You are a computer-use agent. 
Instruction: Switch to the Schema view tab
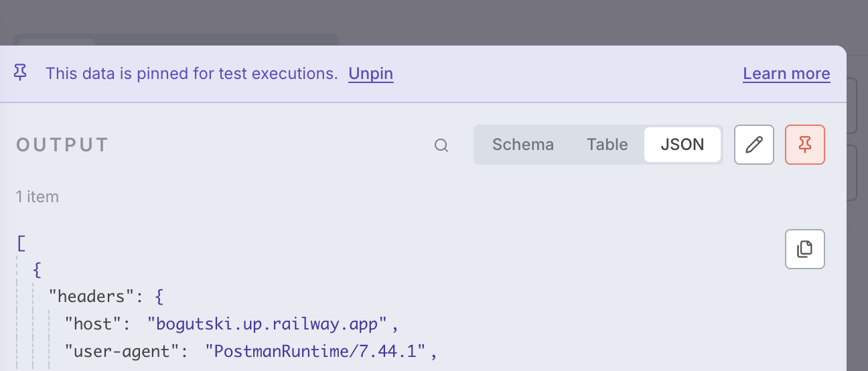[x=522, y=145]
